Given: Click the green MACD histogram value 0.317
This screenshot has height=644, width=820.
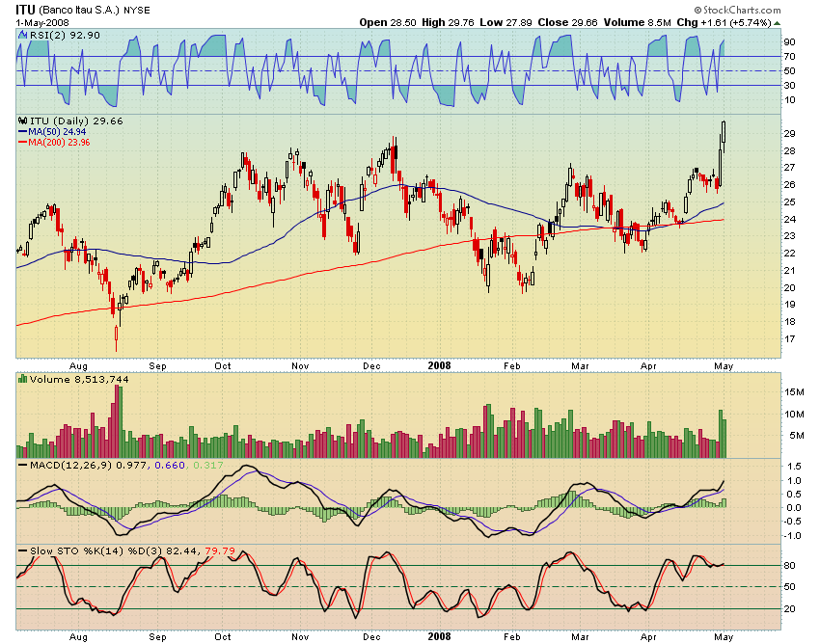Looking at the screenshot, I should 208,466.
